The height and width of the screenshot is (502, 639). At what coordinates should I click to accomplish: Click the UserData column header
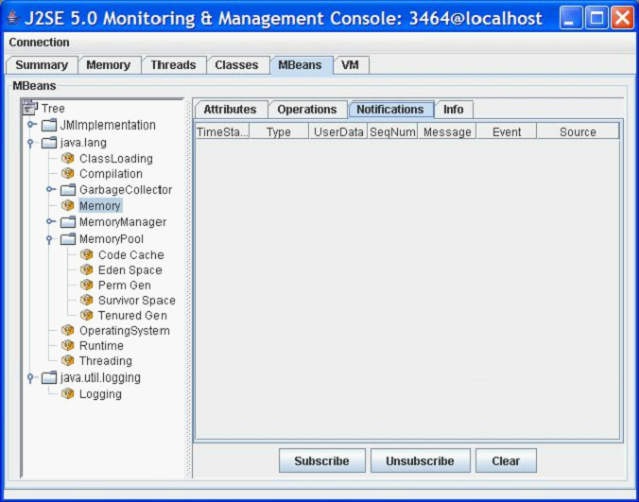click(x=338, y=132)
